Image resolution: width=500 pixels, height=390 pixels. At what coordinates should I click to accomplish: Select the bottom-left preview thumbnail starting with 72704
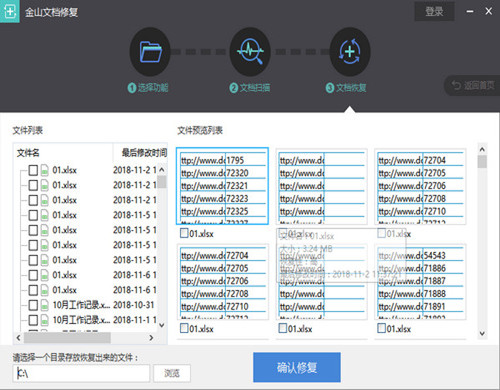click(x=222, y=282)
